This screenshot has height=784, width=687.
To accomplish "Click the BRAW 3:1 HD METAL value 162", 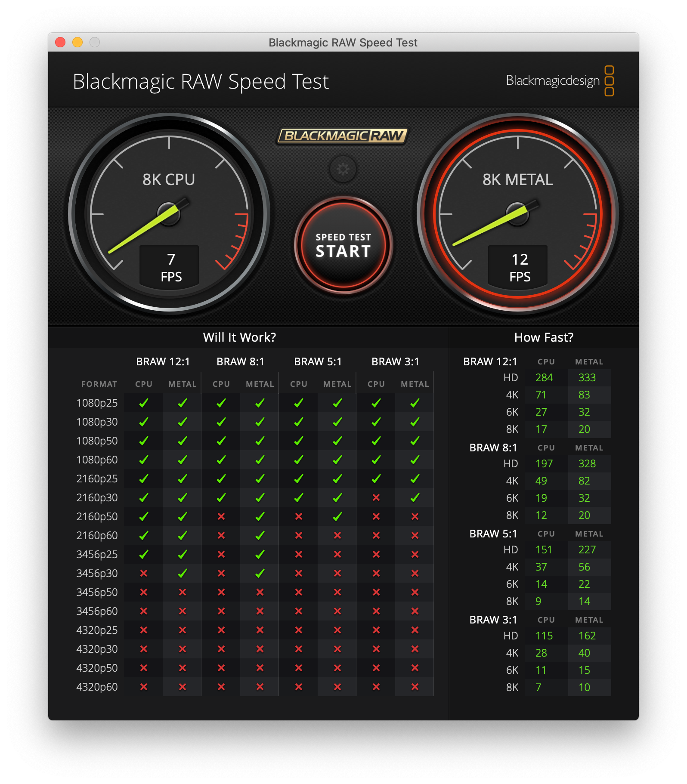I will [587, 636].
